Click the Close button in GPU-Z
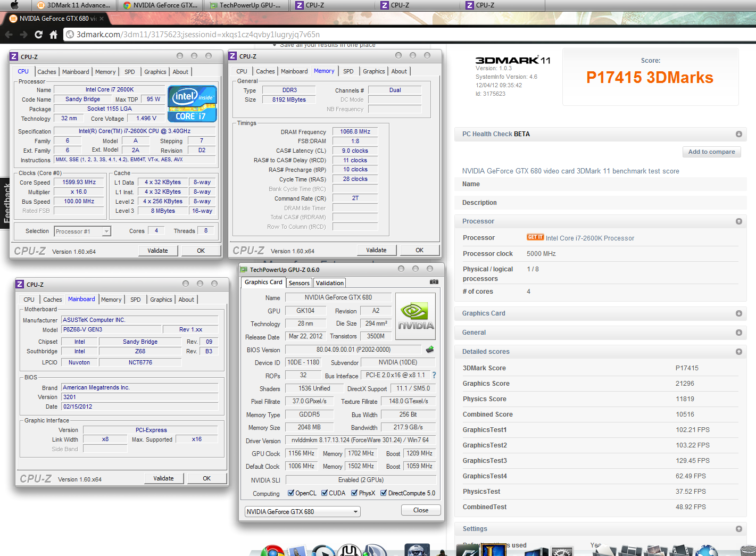This screenshot has height=556, width=756. click(420, 510)
